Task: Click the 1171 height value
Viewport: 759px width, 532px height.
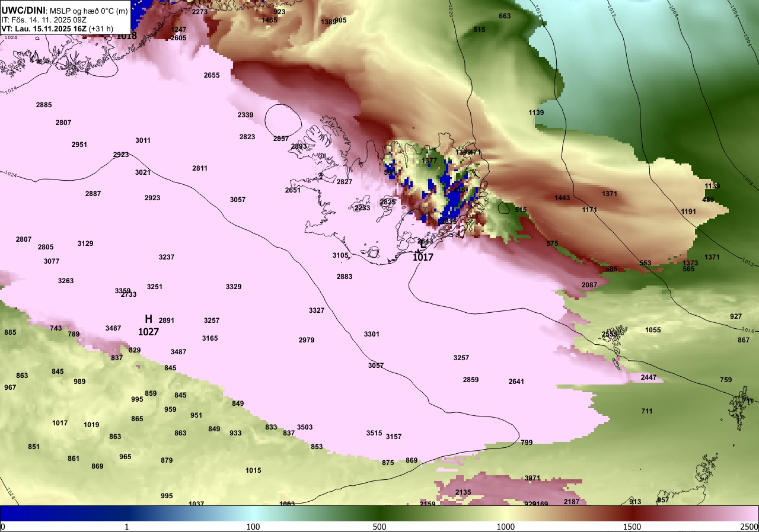Action: 589,210
